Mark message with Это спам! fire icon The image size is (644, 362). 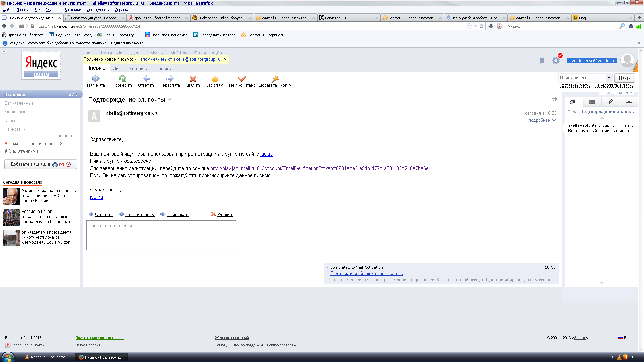coord(215,79)
